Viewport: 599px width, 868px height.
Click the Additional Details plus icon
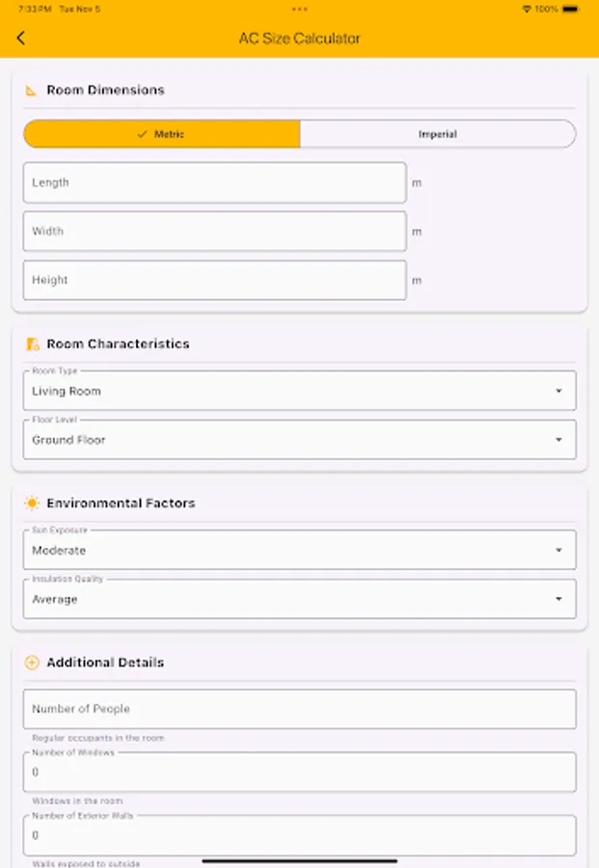[32, 663]
